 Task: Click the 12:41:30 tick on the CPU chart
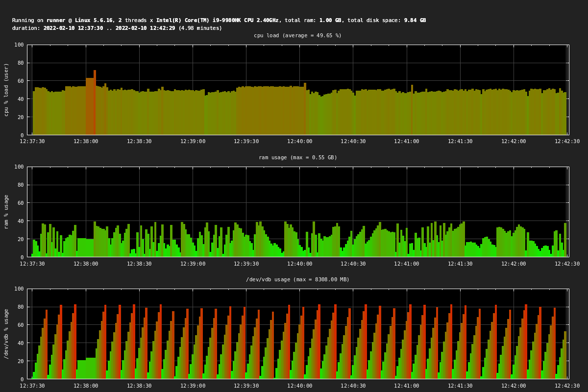coord(460,142)
